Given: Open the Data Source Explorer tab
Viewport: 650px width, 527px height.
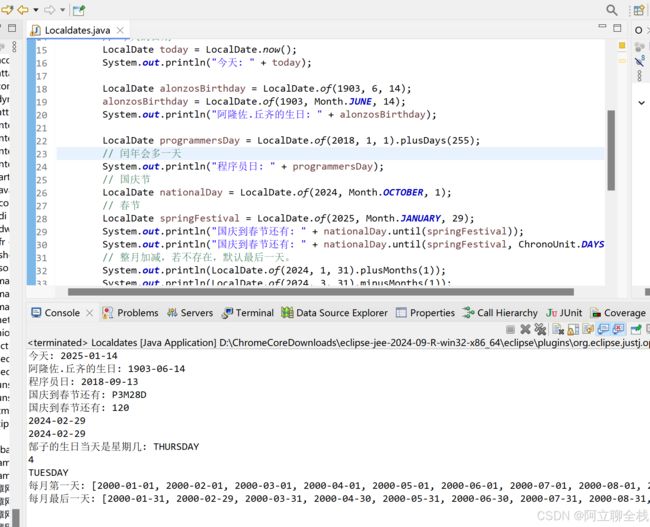Looking at the screenshot, I should (x=334, y=313).
